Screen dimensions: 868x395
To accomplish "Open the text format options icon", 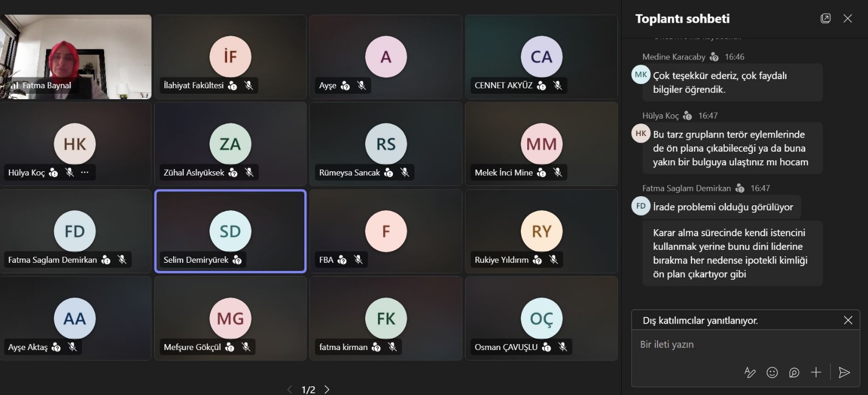I will [750, 372].
